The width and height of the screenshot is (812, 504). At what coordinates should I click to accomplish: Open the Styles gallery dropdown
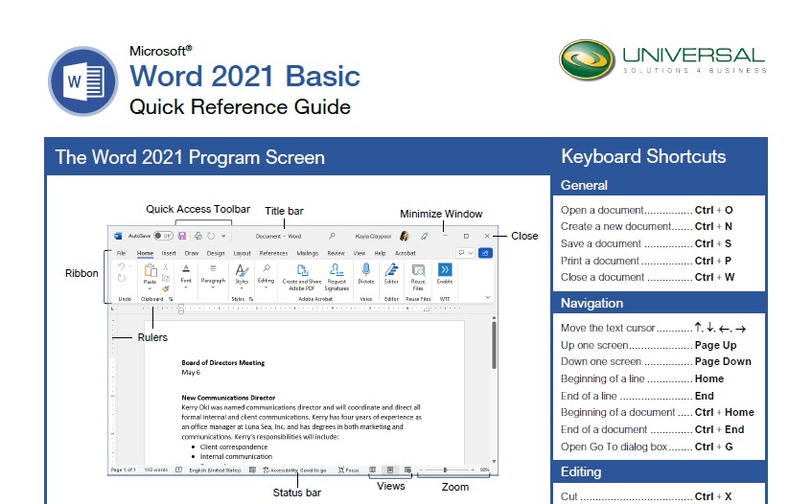point(242,288)
